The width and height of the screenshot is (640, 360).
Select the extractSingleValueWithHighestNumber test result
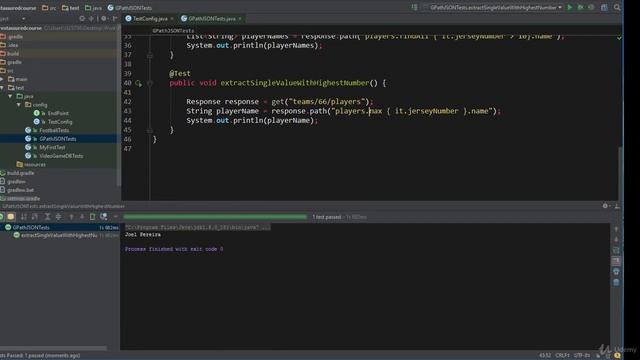click(59, 236)
